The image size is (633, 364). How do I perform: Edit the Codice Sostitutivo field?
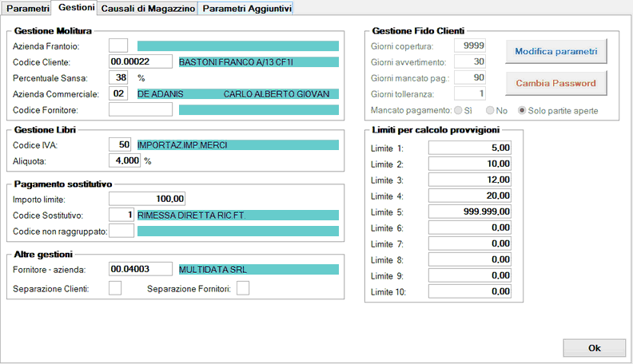pyautogui.click(x=121, y=215)
